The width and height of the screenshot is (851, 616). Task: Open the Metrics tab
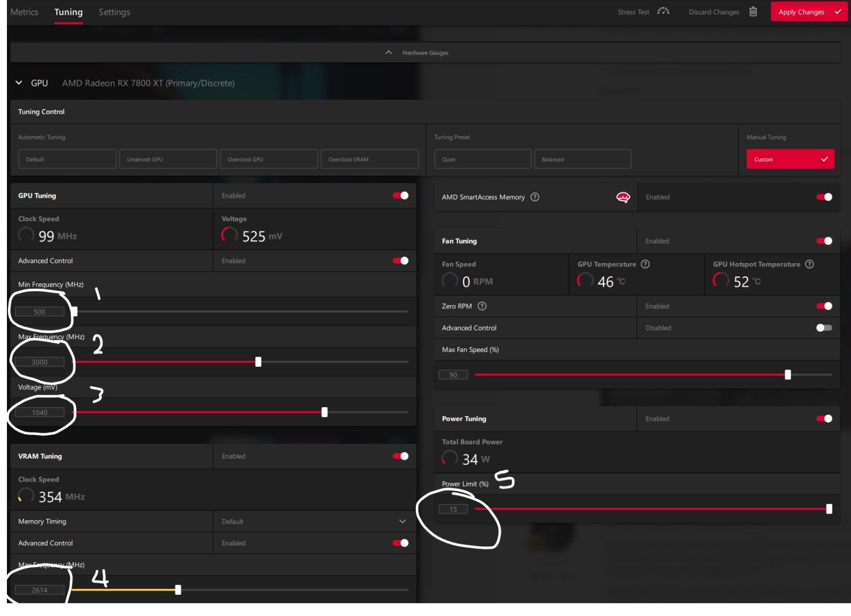point(24,12)
